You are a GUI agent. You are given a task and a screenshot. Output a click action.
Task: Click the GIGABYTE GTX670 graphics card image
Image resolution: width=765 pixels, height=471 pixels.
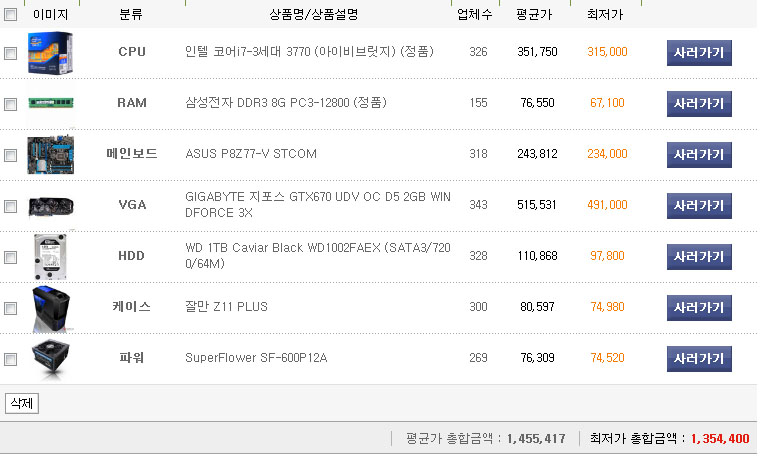click(51, 206)
